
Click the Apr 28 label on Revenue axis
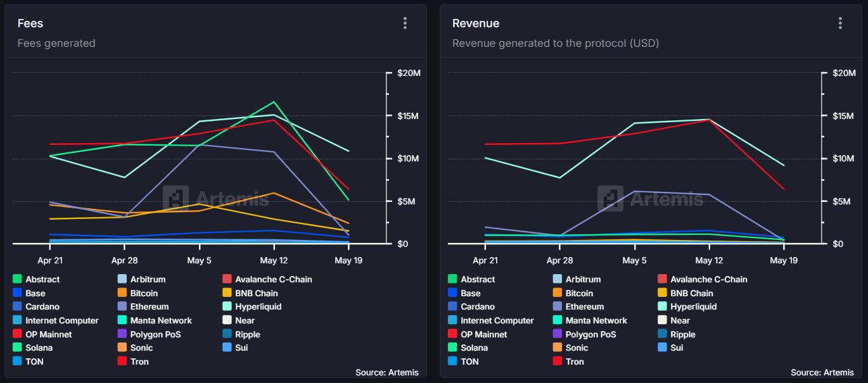[x=559, y=260]
